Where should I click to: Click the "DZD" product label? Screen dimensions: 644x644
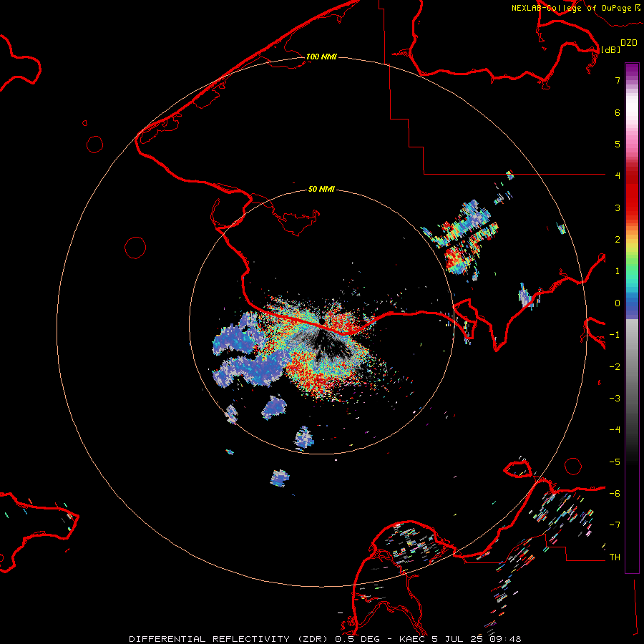point(629,43)
